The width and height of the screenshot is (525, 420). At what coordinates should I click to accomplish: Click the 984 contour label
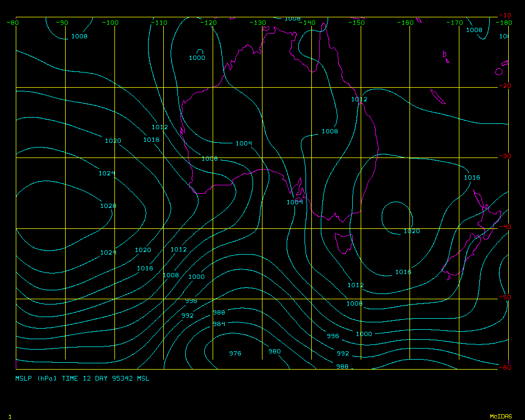pos(219,324)
